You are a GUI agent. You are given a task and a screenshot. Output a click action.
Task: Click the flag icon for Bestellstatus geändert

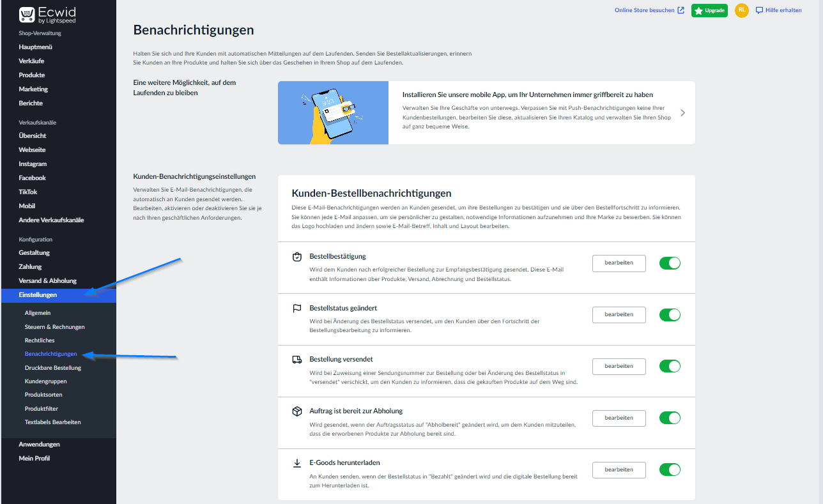(x=297, y=308)
